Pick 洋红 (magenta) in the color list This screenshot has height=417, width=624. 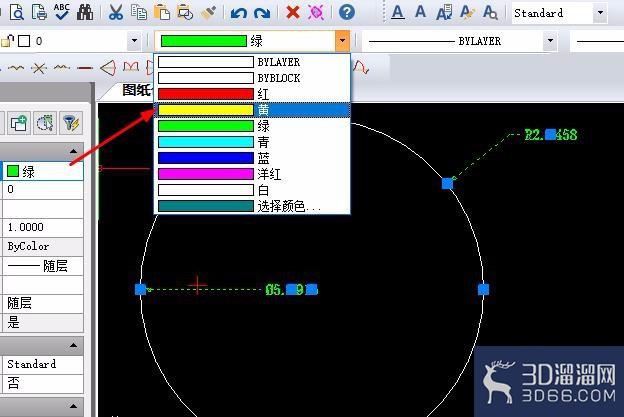(252, 174)
